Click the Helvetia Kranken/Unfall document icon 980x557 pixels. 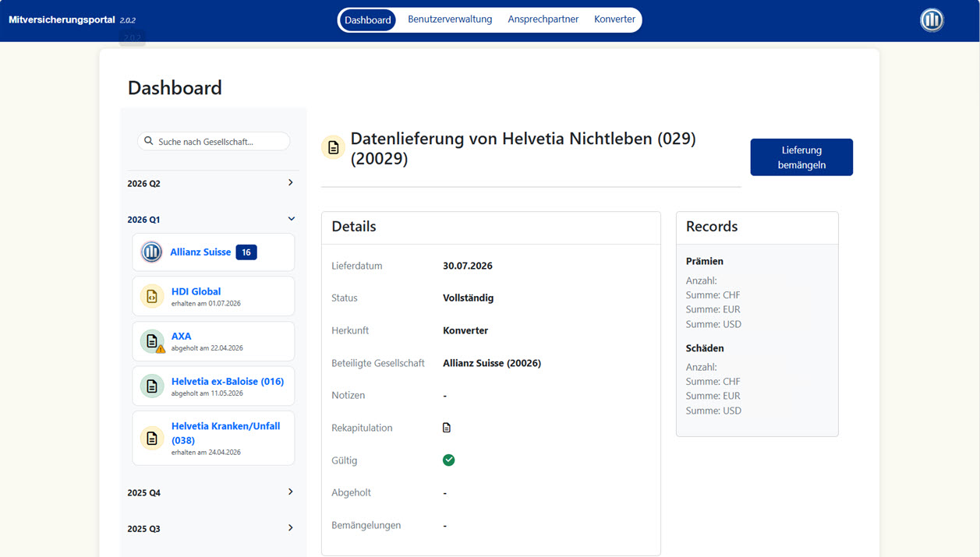[152, 439]
